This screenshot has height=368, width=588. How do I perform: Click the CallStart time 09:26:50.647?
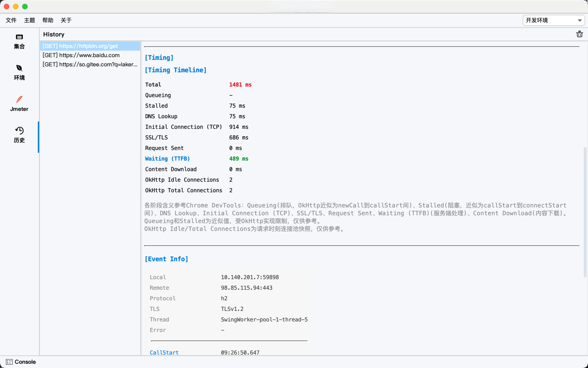coord(240,353)
